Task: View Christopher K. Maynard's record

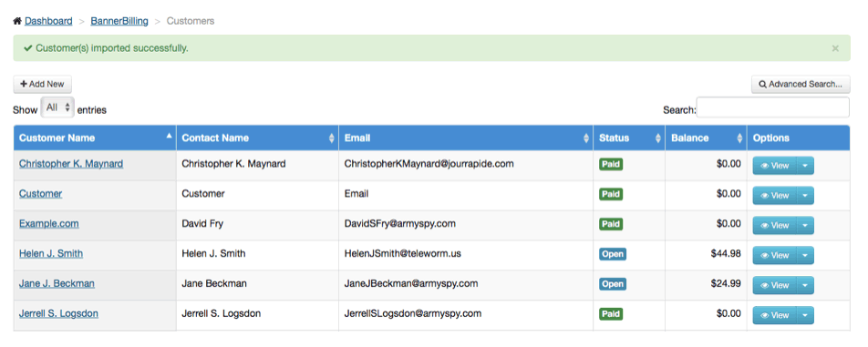Action: [774, 166]
